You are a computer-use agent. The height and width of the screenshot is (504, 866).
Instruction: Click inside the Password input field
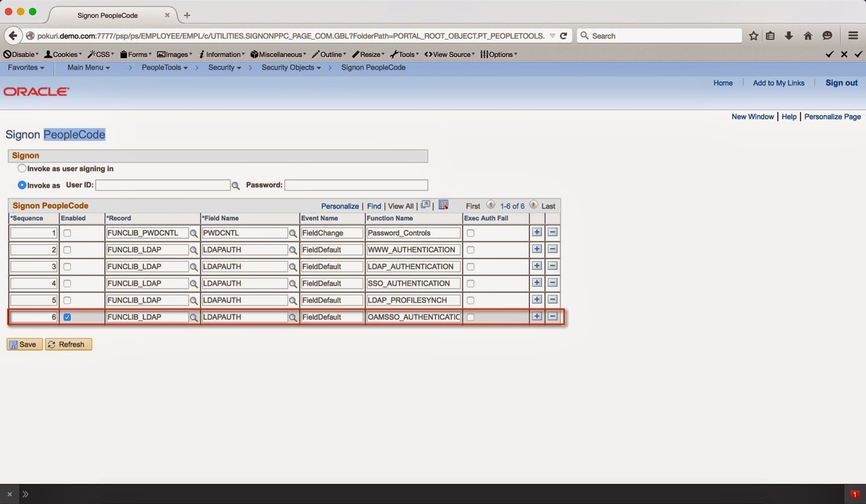point(355,185)
